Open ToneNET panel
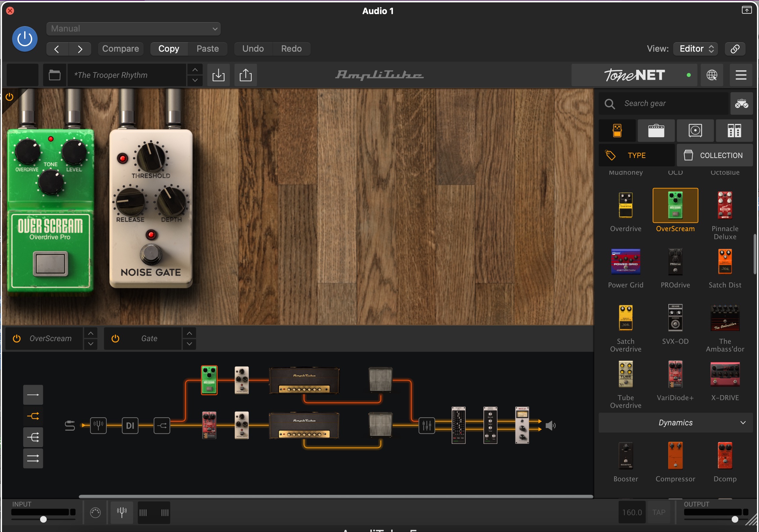This screenshot has height=532, width=759. [x=634, y=75]
